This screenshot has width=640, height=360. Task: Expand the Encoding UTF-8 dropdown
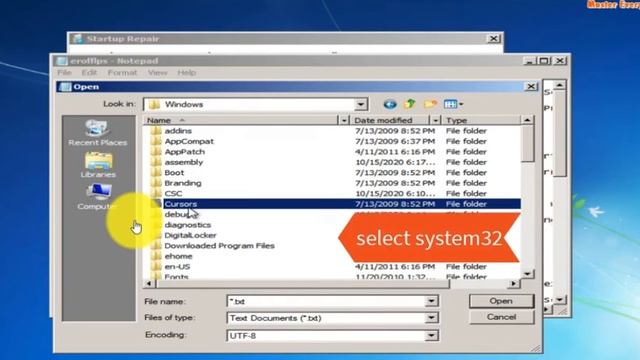(x=431, y=336)
